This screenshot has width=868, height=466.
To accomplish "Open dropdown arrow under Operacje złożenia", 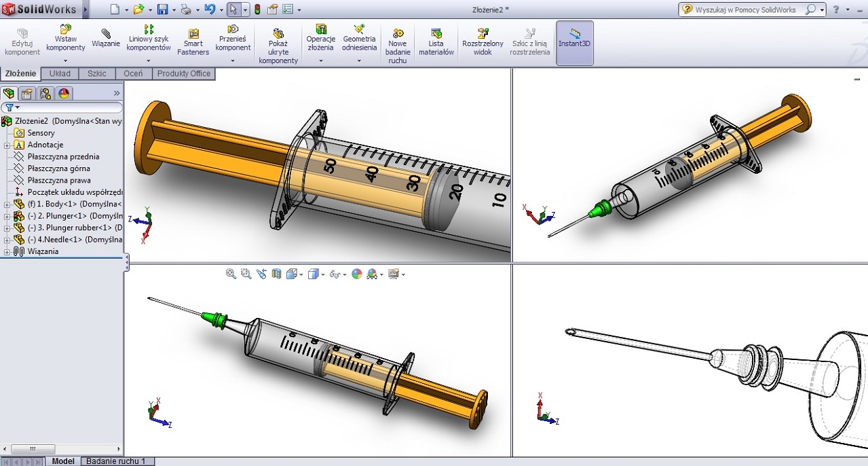I will [321, 60].
